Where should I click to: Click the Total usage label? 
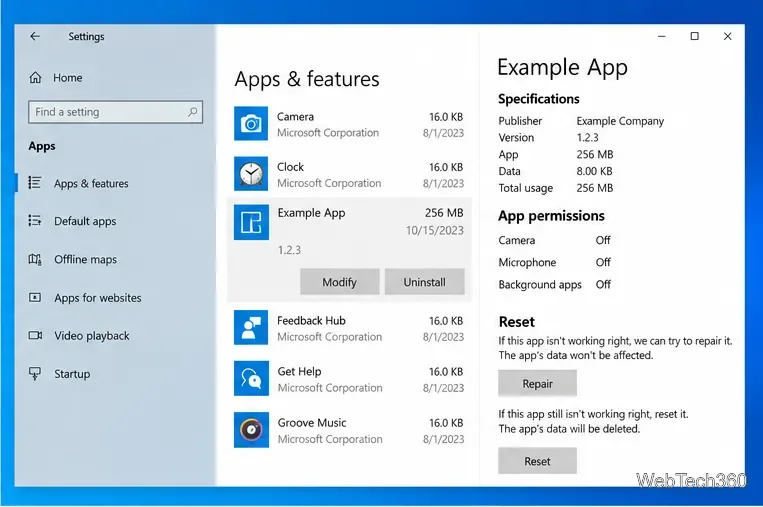pos(526,188)
